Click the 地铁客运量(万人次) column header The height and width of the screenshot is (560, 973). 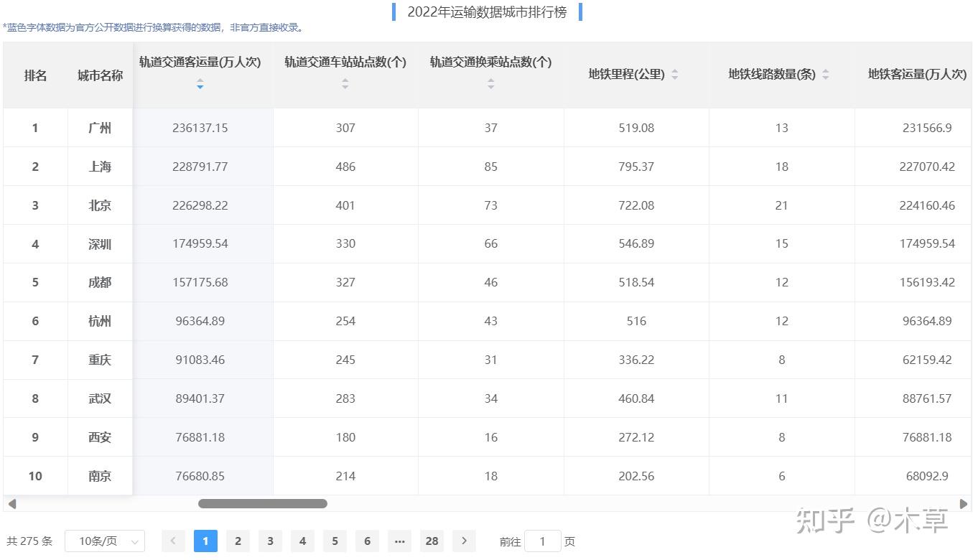click(x=917, y=74)
